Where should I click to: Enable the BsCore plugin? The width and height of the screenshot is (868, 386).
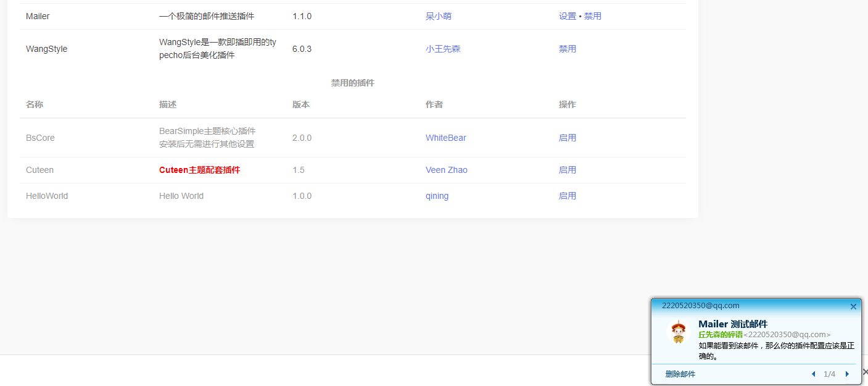[x=567, y=138]
